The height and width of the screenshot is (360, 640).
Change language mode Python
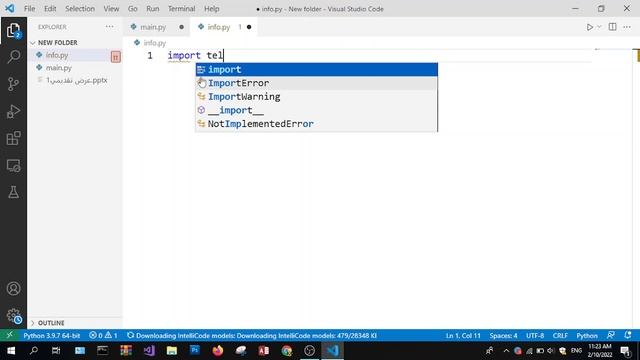pos(587,336)
